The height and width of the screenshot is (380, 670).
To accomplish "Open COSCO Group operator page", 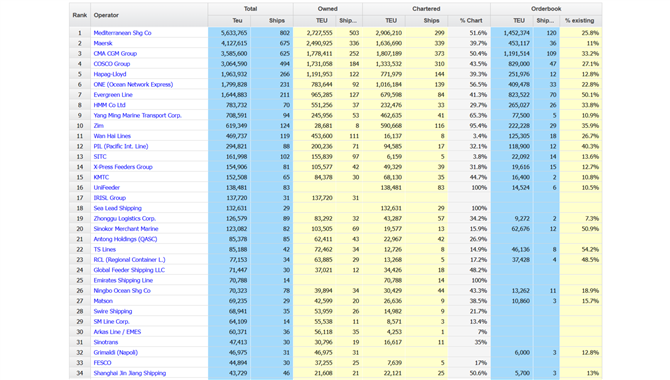I will coord(112,64).
